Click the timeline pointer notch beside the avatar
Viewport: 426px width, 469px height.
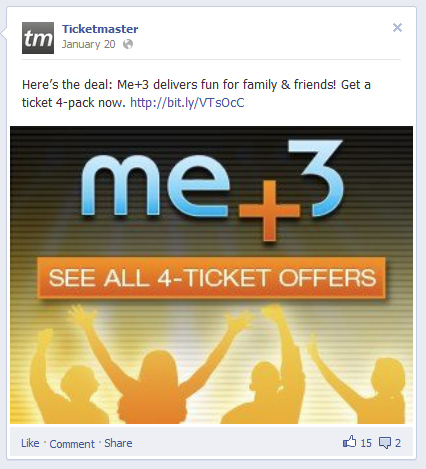click(4, 33)
